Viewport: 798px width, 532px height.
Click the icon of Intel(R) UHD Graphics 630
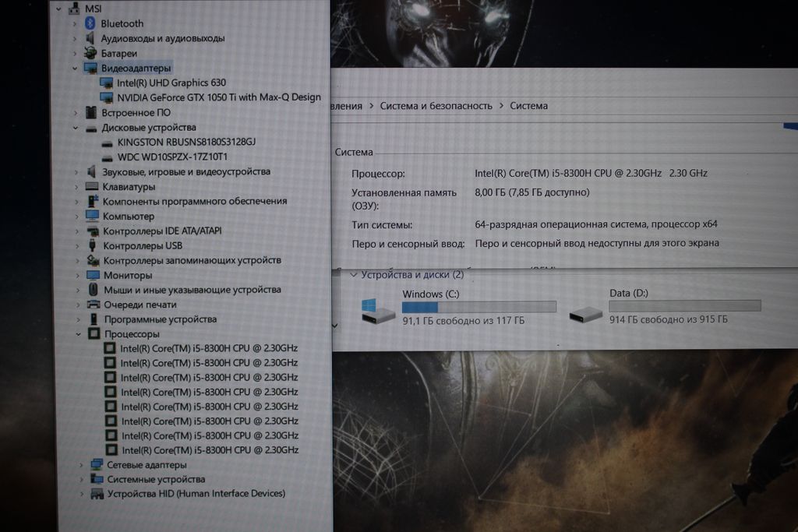[106, 83]
